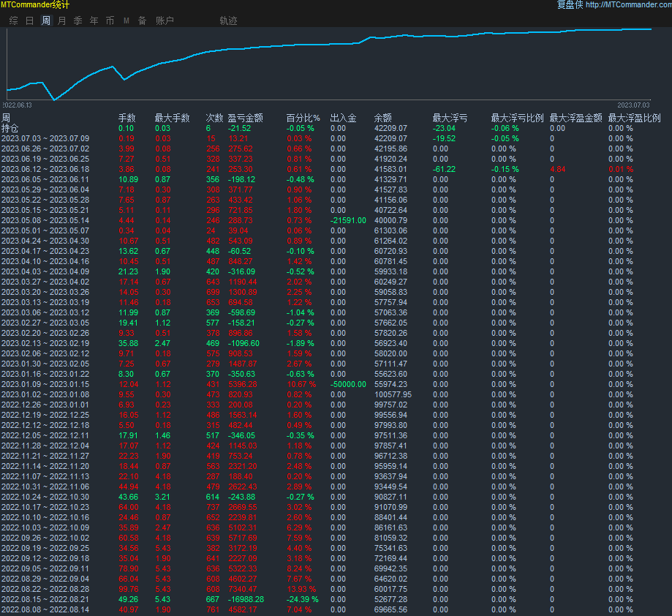Select the 2022.08.15 ~ 2022.08.21 week row
Viewport: 672px width, 616px height.
pyautogui.click(x=45, y=599)
